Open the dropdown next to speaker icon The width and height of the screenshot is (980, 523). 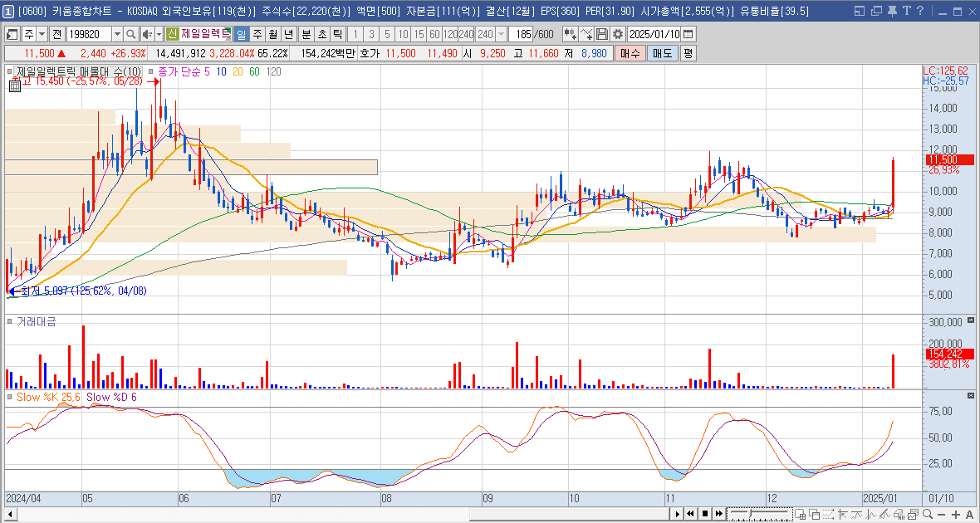click(x=159, y=34)
